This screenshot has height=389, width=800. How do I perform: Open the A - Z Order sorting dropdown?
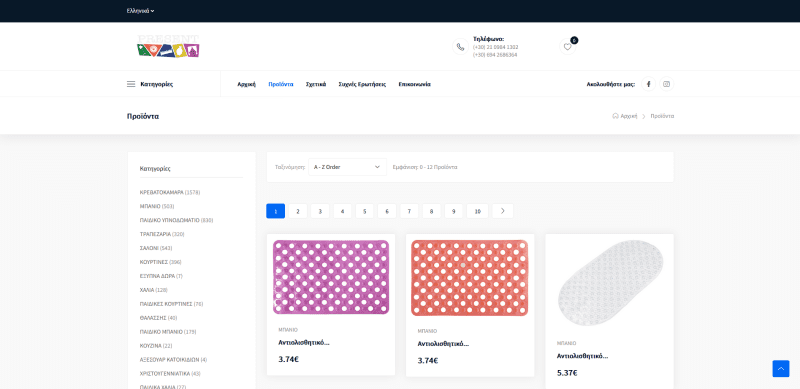pos(347,167)
